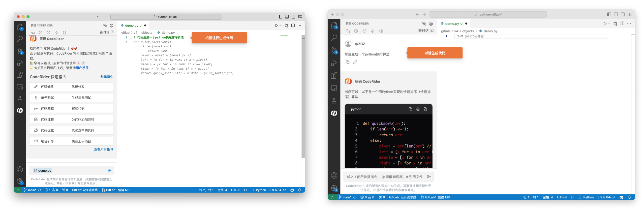Open more actions ellipsis in left editor

[x=299, y=26]
